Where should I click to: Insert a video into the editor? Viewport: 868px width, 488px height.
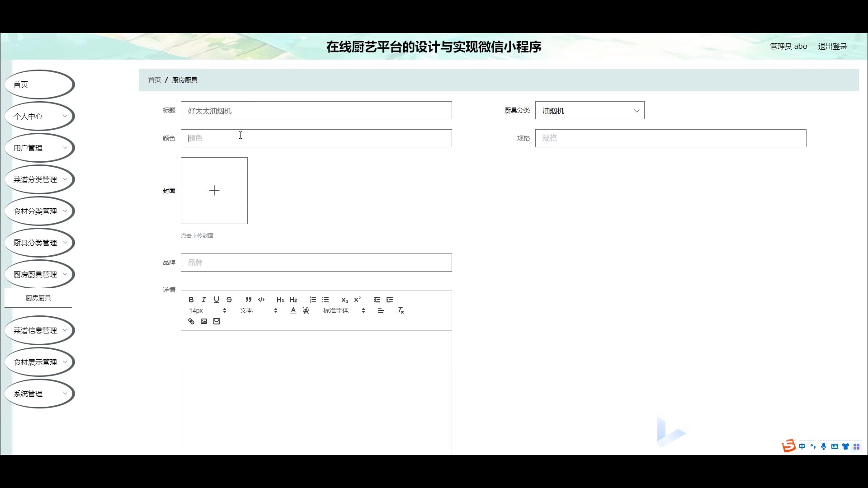217,321
